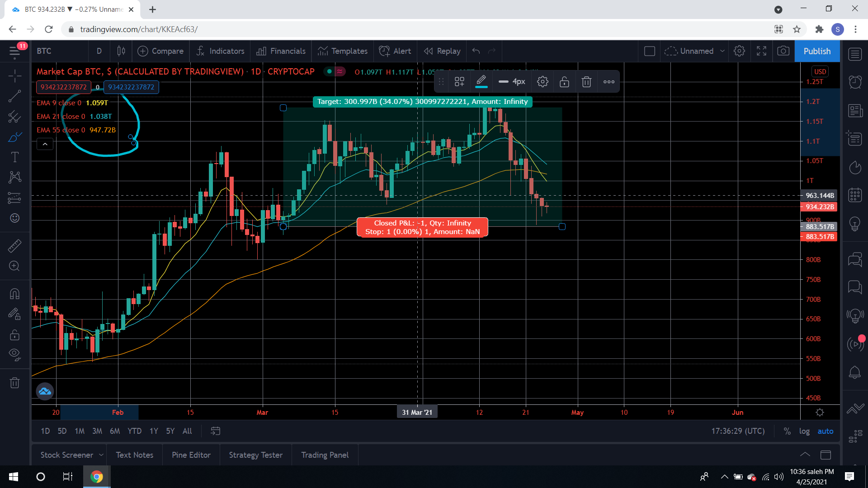Select the YTD date range
Image resolution: width=868 pixels, height=488 pixels.
tap(134, 431)
